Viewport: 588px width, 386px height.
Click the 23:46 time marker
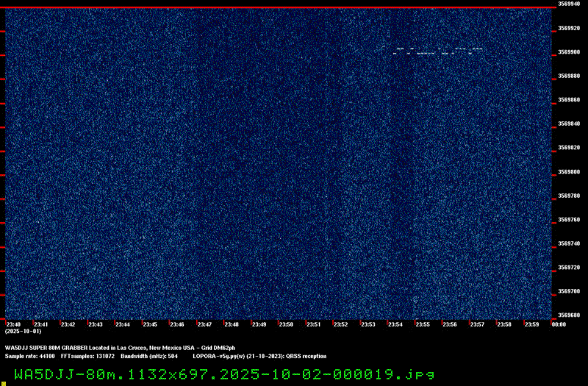(177, 324)
